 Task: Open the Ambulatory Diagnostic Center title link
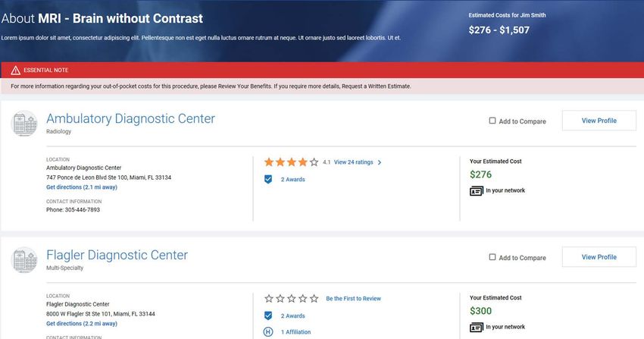[x=130, y=118]
